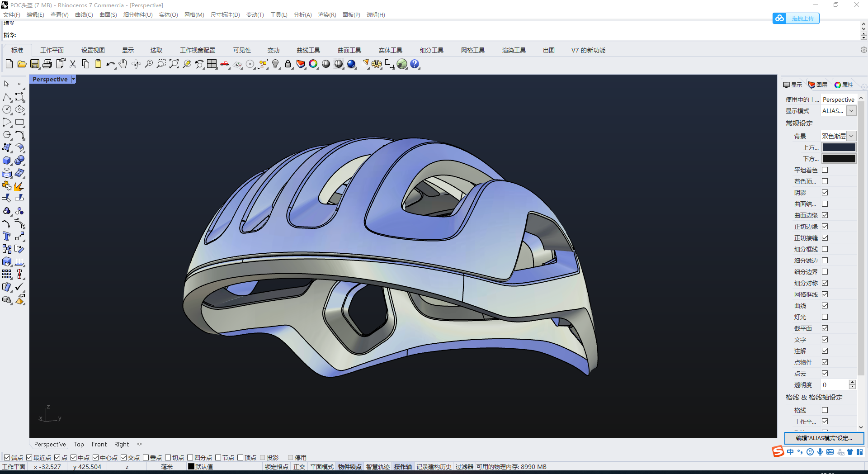The width and height of the screenshot is (868, 474).
Task: Enable the 垂点 osnap checkbox
Action: click(146, 457)
